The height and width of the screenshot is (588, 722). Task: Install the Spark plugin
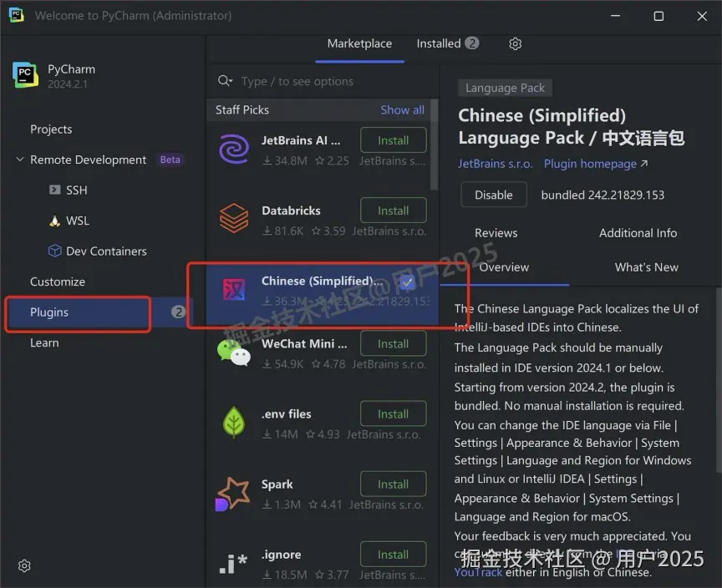point(394,484)
